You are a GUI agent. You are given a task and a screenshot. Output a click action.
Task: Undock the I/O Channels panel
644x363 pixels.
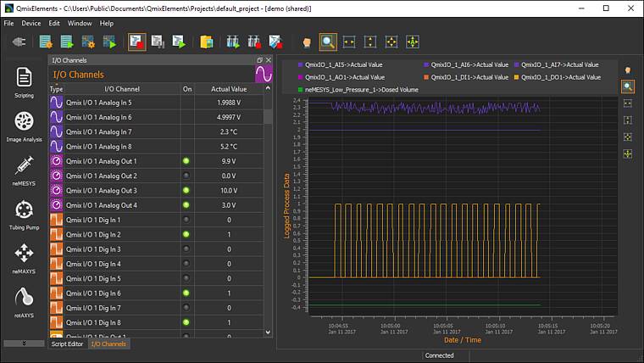tap(259, 60)
